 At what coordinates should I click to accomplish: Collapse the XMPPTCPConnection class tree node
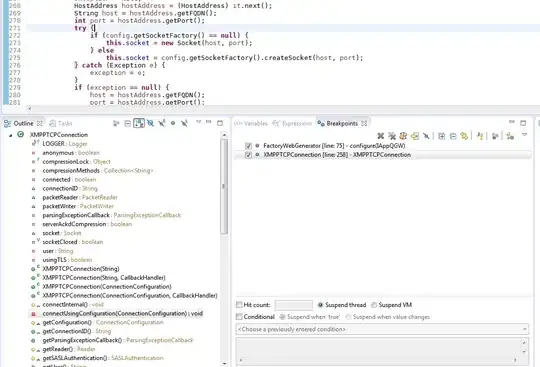tap(11, 135)
